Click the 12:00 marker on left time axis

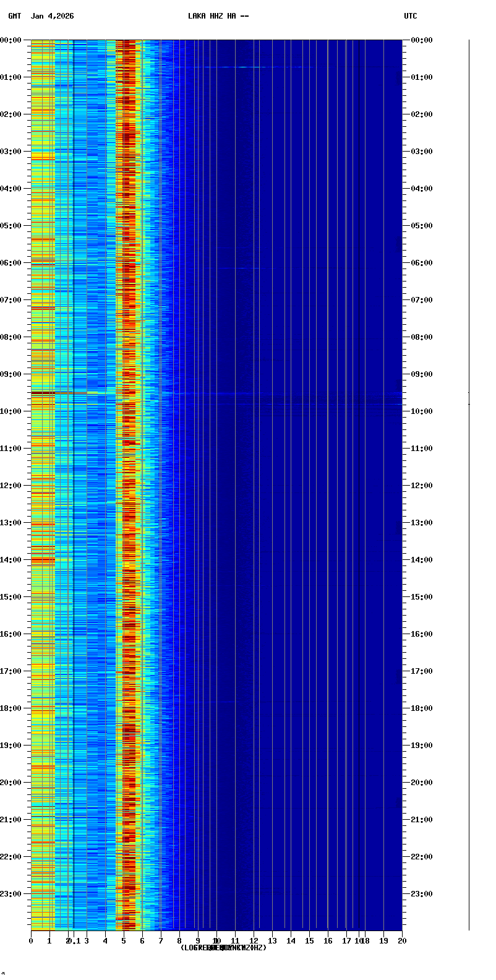coord(11,486)
